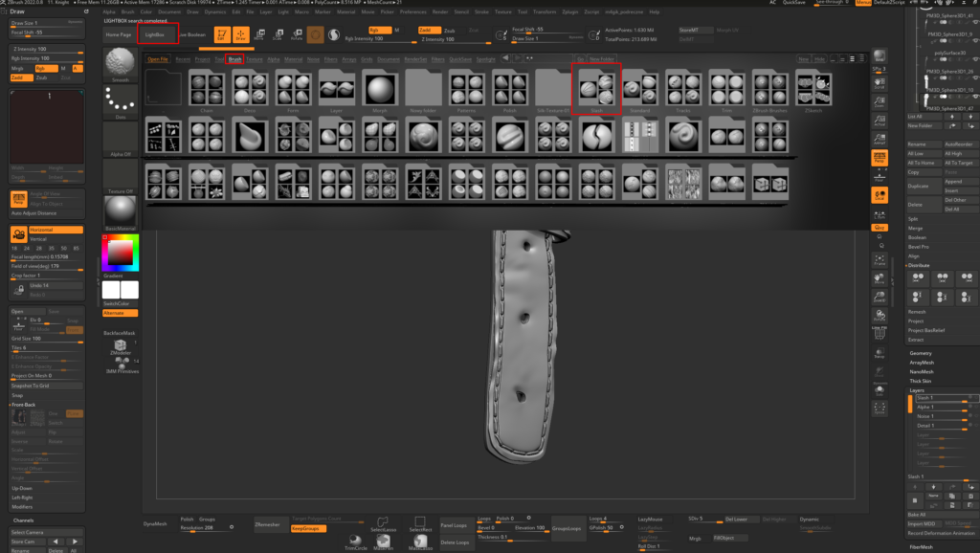
Task: Toggle Alternate color button
Action: point(120,313)
